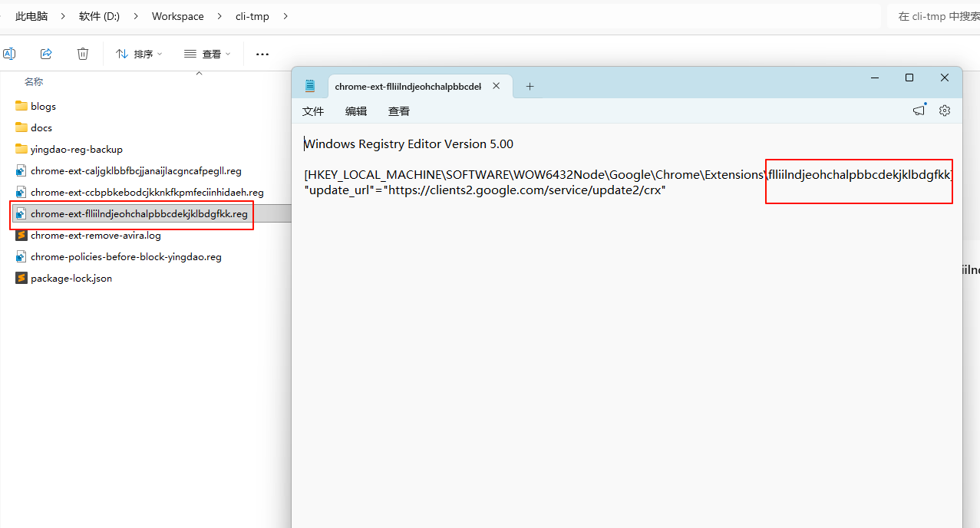Click the HKEY_LOCAL_MACHINE registry key line
Viewport: 980px width, 528px height.
629,174
